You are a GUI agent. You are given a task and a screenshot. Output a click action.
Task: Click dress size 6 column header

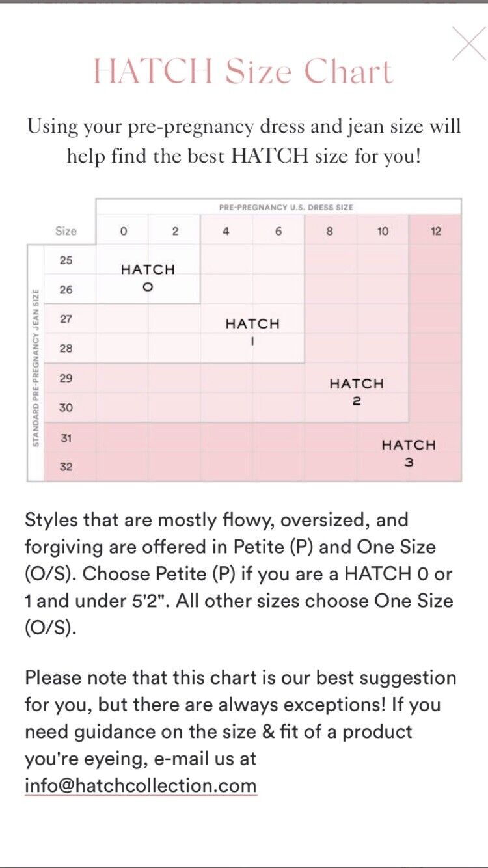tap(278, 231)
